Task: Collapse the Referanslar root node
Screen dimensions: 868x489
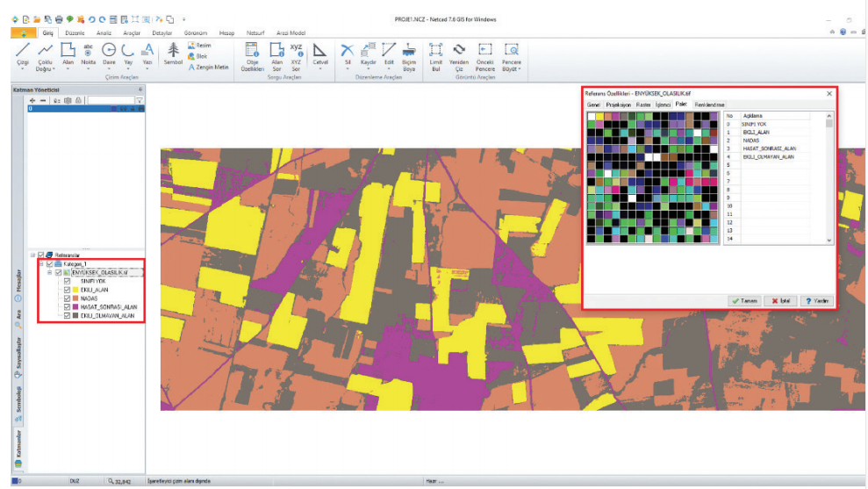Action: coord(32,255)
